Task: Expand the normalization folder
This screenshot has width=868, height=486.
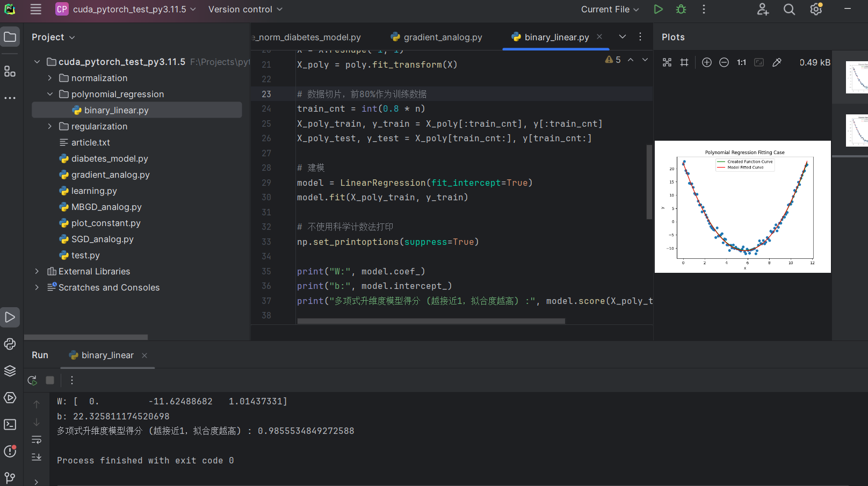Action: [50, 78]
